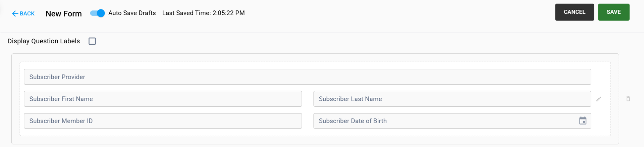Click the BACK text link
Image resolution: width=644 pixels, height=147 pixels.
pos(27,14)
